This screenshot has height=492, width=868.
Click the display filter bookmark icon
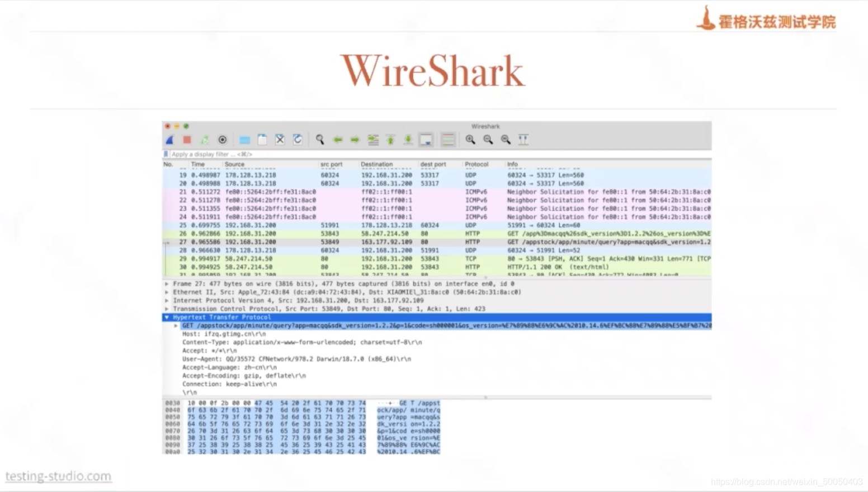point(166,154)
